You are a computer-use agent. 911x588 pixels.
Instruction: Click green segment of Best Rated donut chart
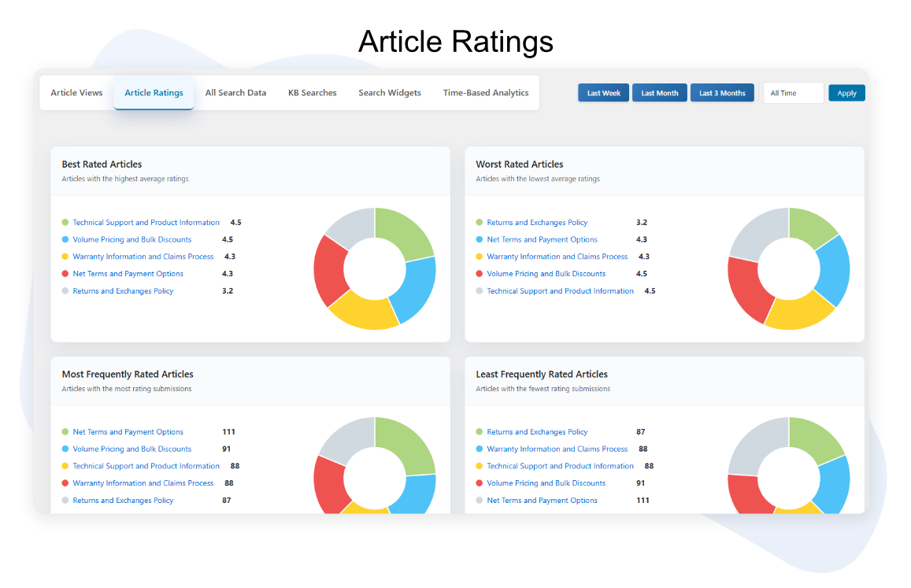tap(406, 231)
